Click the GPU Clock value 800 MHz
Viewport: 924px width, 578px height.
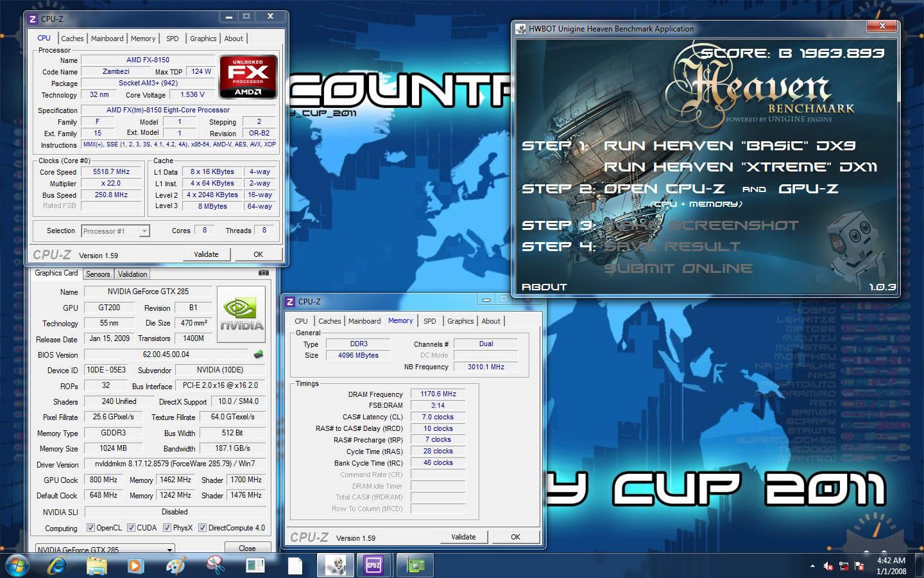click(104, 480)
